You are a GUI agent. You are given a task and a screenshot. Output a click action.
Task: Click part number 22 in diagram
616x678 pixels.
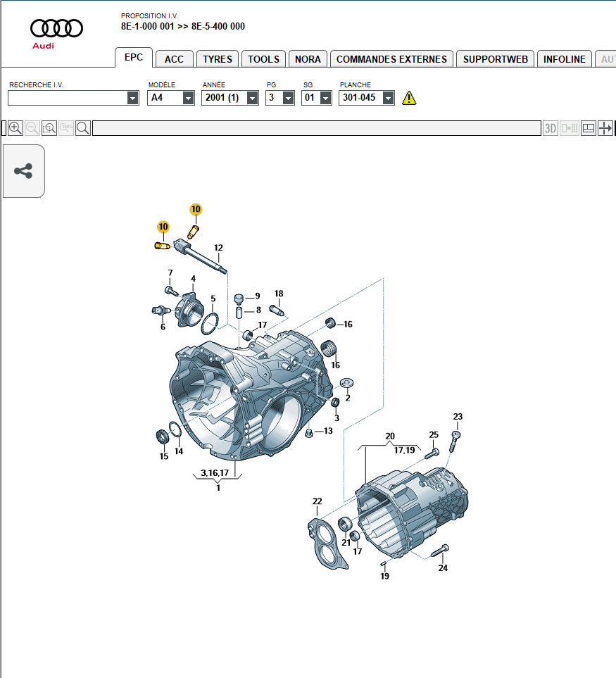point(318,501)
